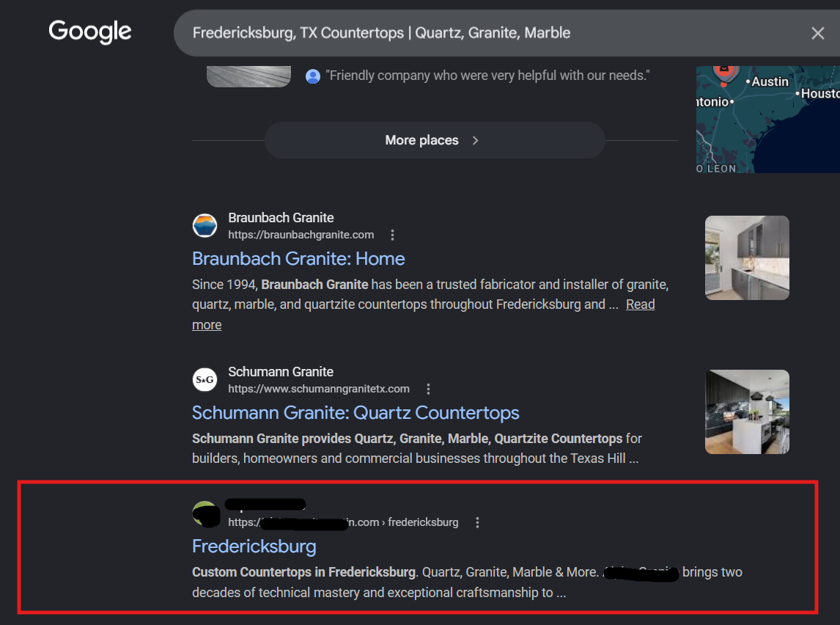Open the Braunbach Granite kitchen thumbnail image

click(x=747, y=257)
